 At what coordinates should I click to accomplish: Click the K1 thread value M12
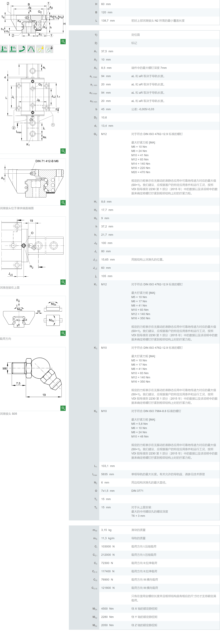[x=104, y=285]
